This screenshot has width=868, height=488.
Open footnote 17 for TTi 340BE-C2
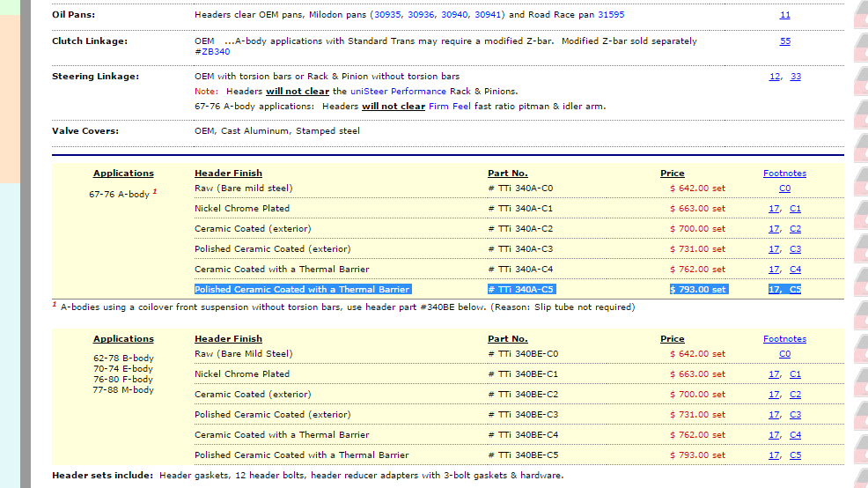click(x=774, y=395)
